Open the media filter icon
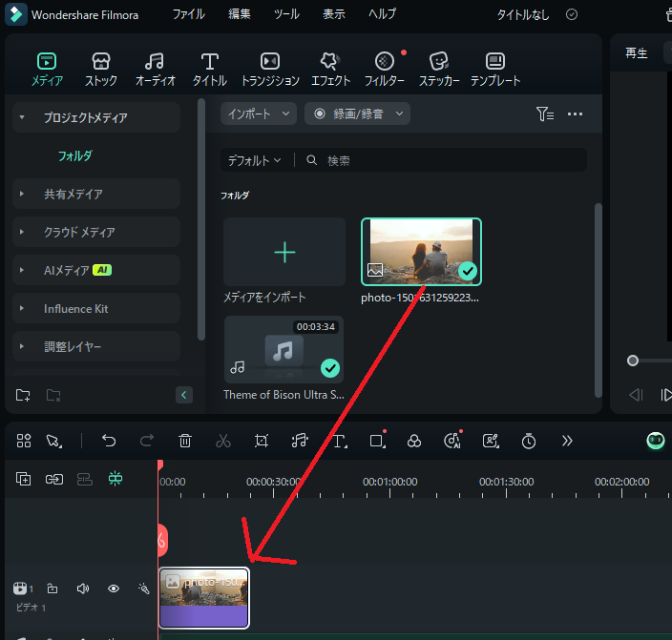 [x=545, y=114]
